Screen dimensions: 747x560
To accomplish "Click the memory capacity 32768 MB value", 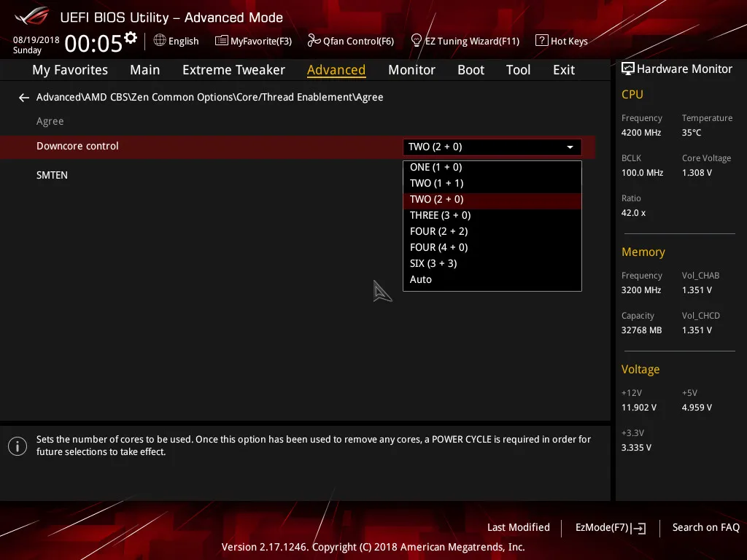I will [x=641, y=330].
